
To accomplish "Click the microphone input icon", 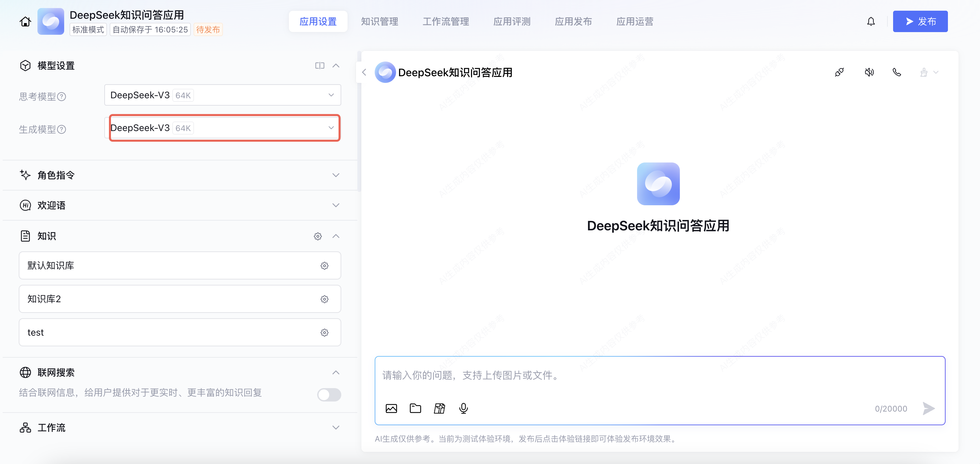I will pyautogui.click(x=463, y=409).
